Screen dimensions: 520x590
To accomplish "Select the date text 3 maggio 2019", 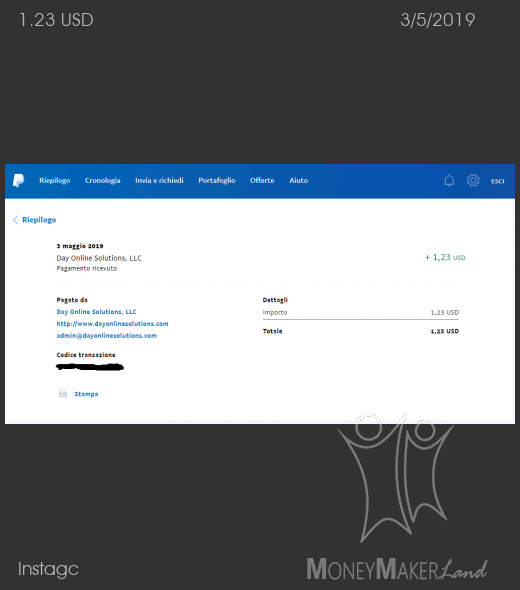I will (x=80, y=246).
